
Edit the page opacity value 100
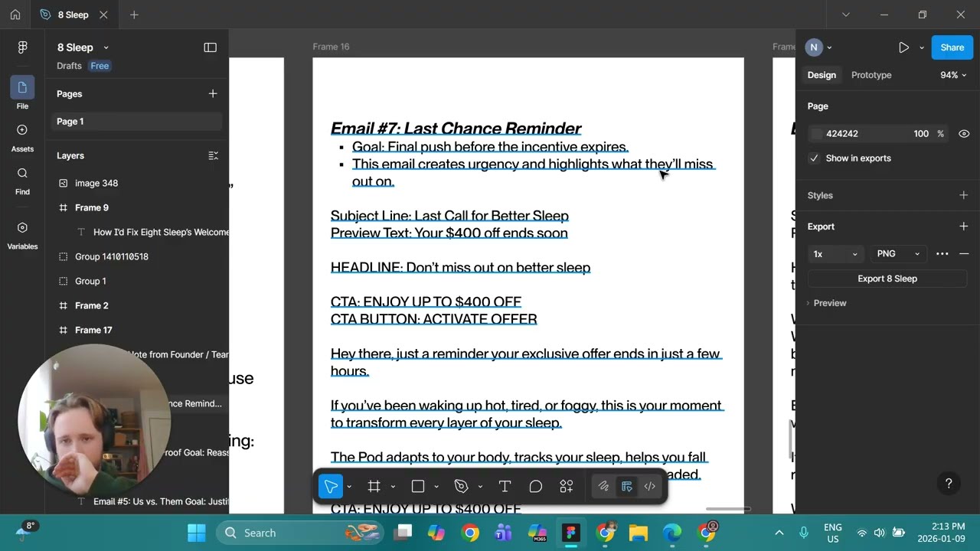(x=921, y=134)
